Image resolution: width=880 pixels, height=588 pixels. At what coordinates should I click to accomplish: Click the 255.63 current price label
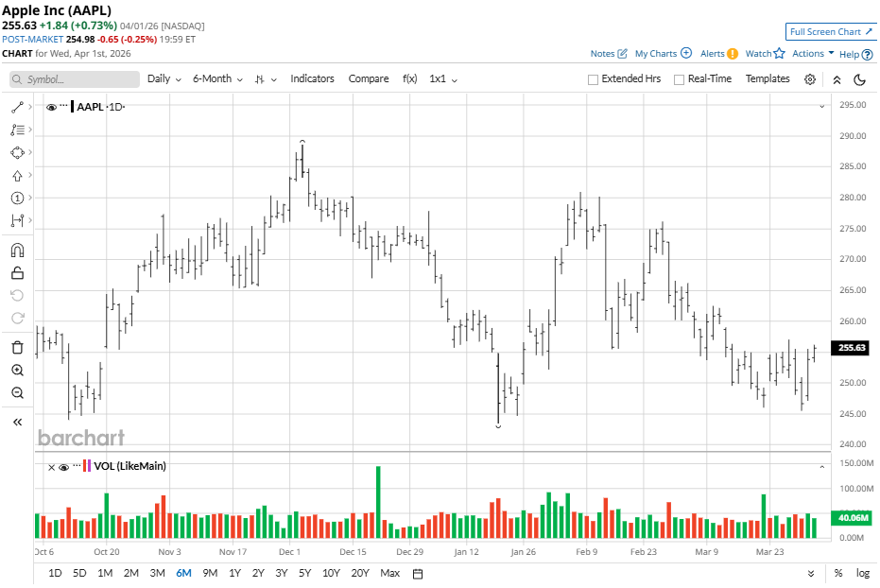[x=852, y=347]
